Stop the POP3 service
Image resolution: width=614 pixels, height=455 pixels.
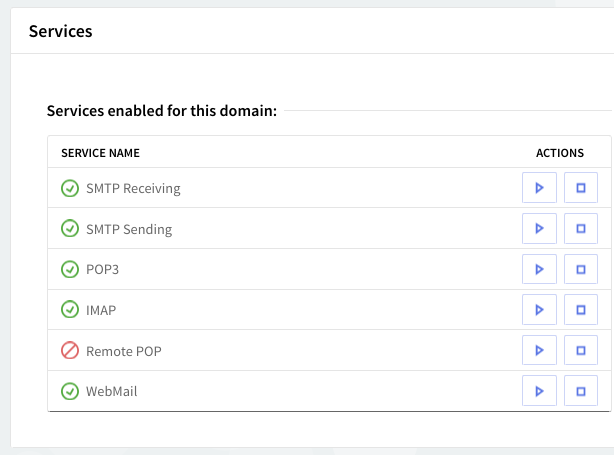click(580, 270)
